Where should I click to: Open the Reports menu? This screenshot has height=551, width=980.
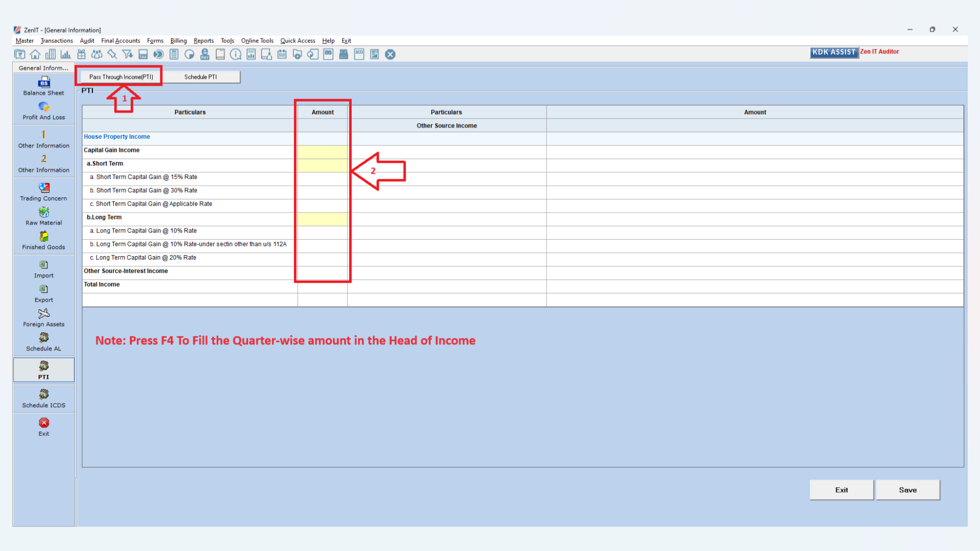click(x=204, y=41)
